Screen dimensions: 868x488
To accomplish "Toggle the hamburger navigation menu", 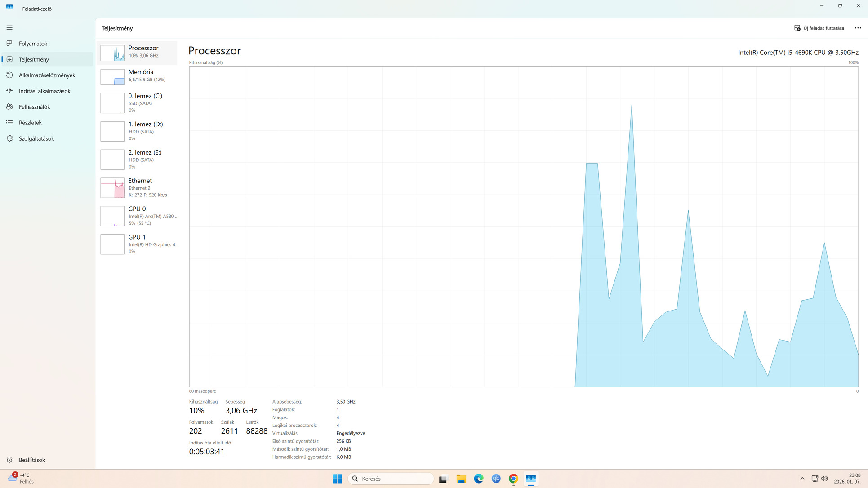I will tap(9, 28).
